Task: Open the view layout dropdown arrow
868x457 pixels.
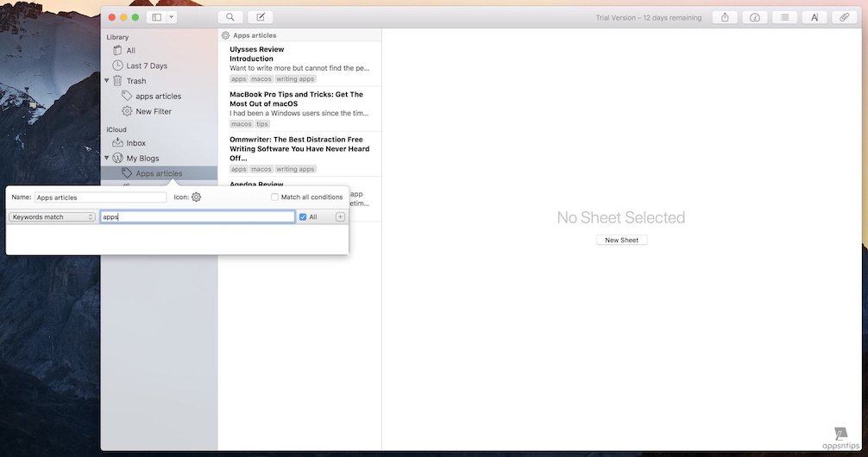Action: (x=172, y=17)
